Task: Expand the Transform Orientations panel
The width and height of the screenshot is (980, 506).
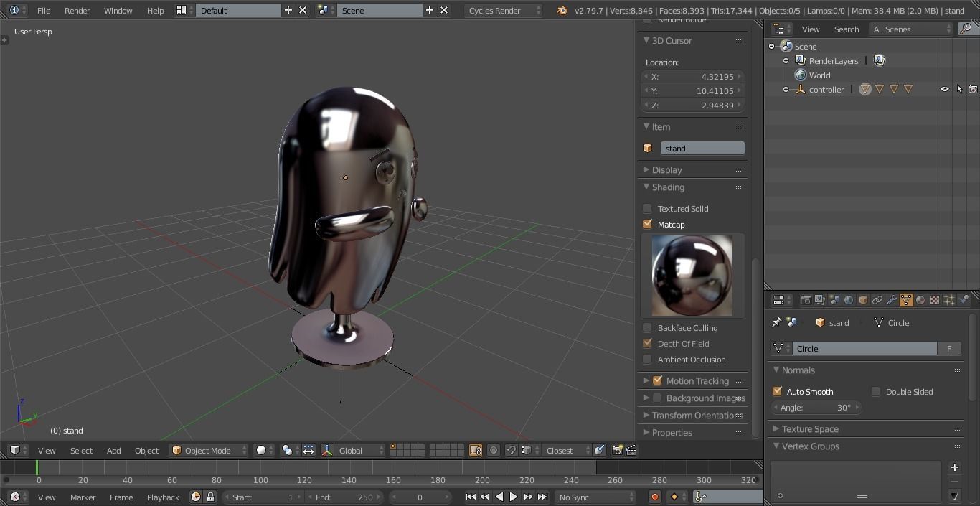Action: [693, 416]
